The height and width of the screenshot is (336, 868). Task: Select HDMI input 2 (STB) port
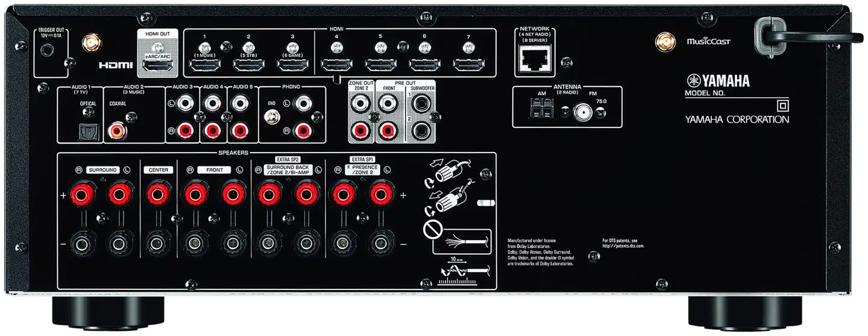248,65
